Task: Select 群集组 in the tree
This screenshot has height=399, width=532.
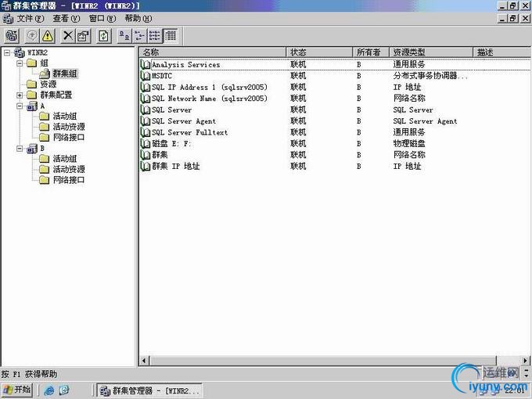Action: pyautogui.click(x=65, y=74)
